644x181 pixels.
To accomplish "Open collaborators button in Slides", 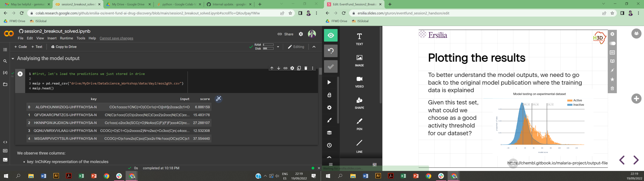I will pyautogui.click(x=636, y=33).
